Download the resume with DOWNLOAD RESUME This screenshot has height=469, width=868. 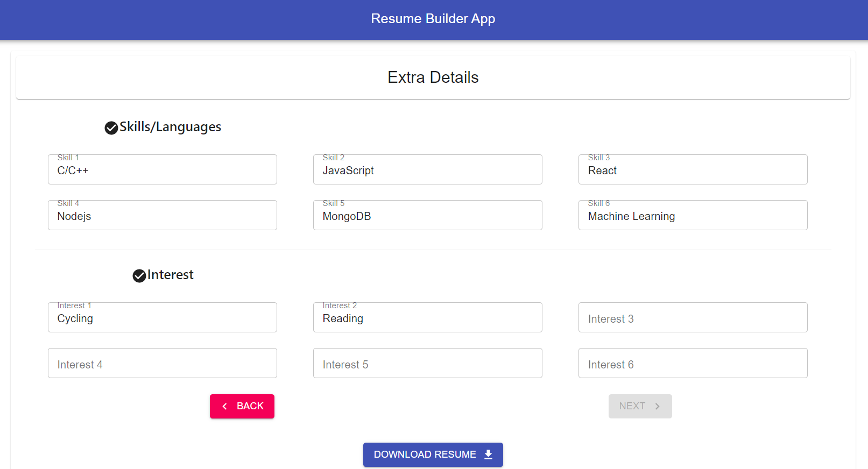click(x=433, y=454)
